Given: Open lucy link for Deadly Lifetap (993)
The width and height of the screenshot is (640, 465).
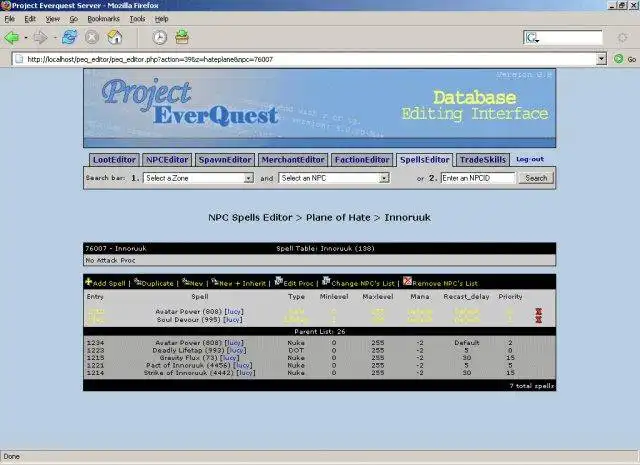Looking at the screenshot, I should click(236, 350).
